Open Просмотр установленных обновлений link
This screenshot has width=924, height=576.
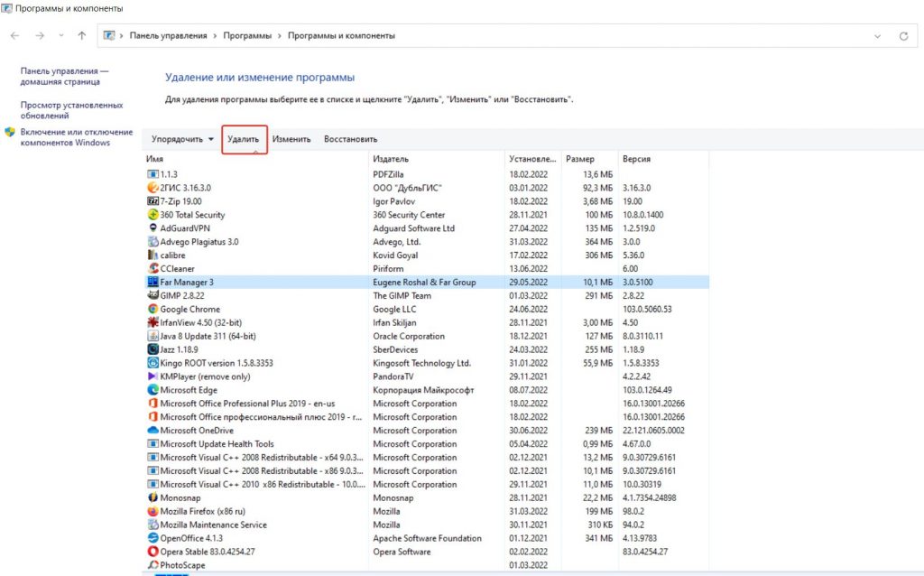click(72, 110)
